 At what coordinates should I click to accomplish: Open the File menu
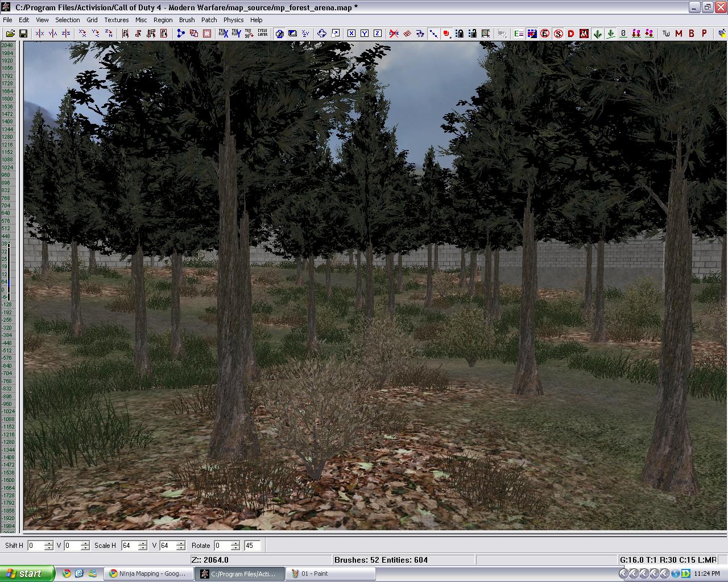pyautogui.click(x=7, y=20)
